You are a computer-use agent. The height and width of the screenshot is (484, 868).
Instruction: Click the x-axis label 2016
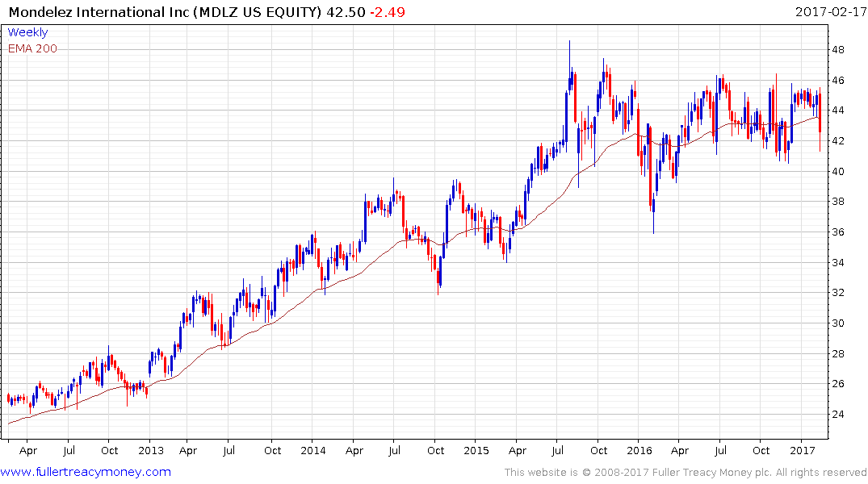click(639, 450)
